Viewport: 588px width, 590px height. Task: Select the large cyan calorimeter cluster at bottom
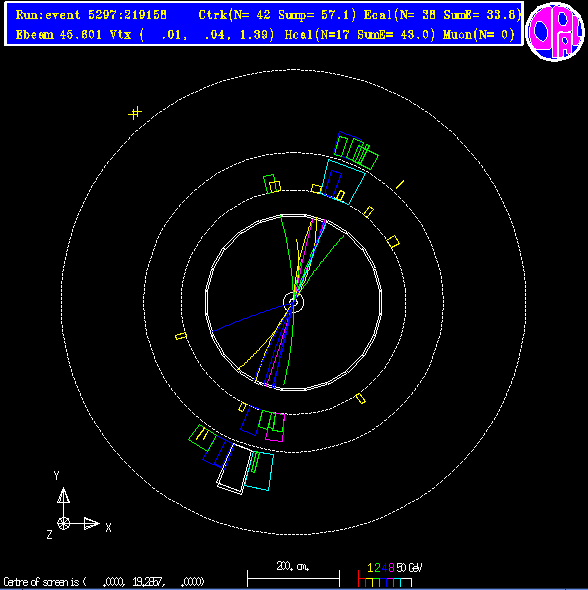[259, 471]
